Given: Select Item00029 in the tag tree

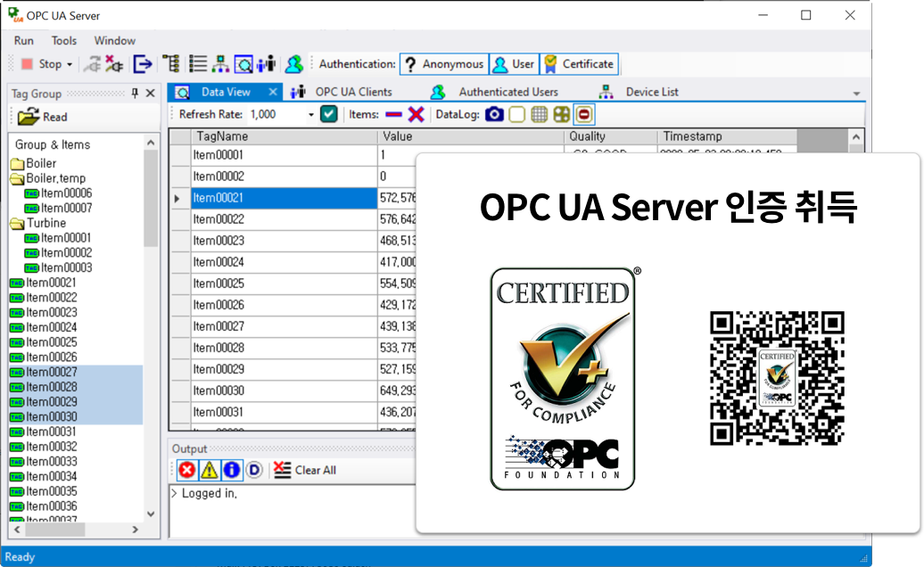Looking at the screenshot, I should click(x=44, y=401).
